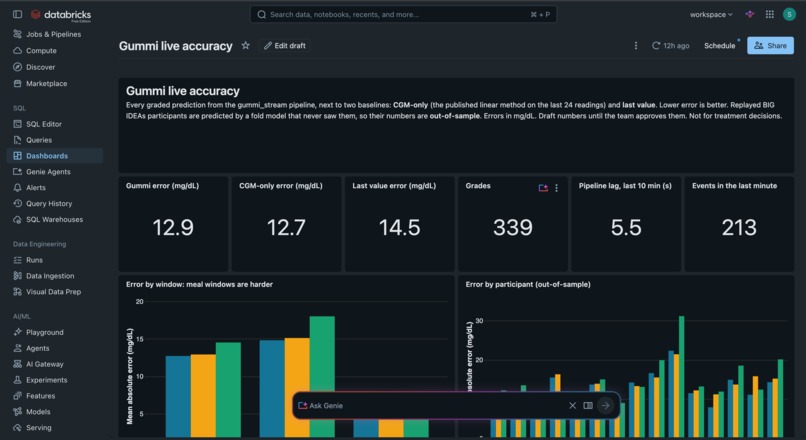Click Edit draft button

pos(285,46)
